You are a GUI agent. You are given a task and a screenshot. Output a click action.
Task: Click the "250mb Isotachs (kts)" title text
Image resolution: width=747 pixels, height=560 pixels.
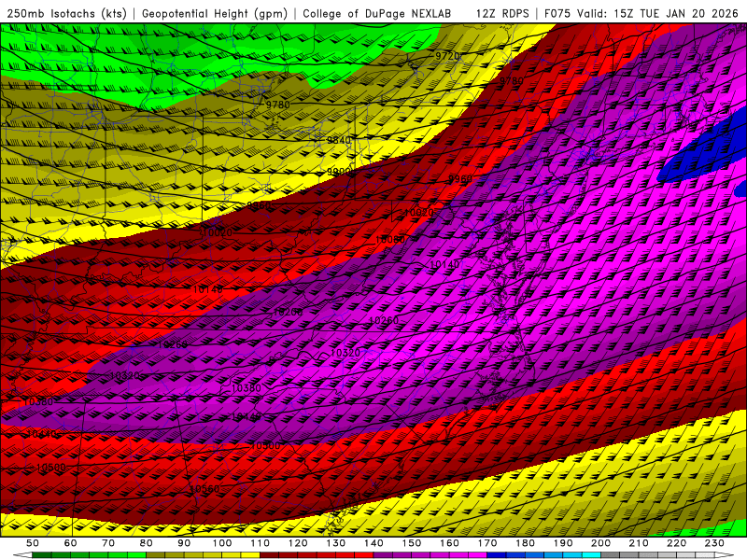66,14
